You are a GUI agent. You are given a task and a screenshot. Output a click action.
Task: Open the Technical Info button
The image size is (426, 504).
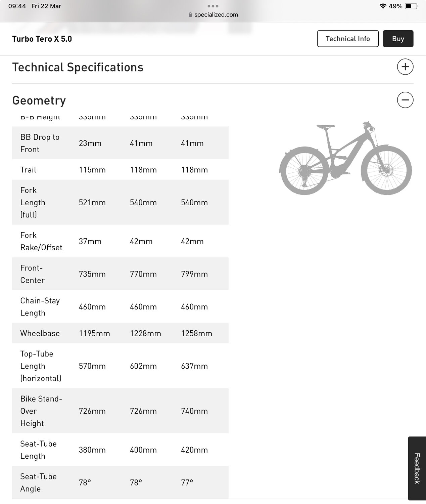(347, 39)
